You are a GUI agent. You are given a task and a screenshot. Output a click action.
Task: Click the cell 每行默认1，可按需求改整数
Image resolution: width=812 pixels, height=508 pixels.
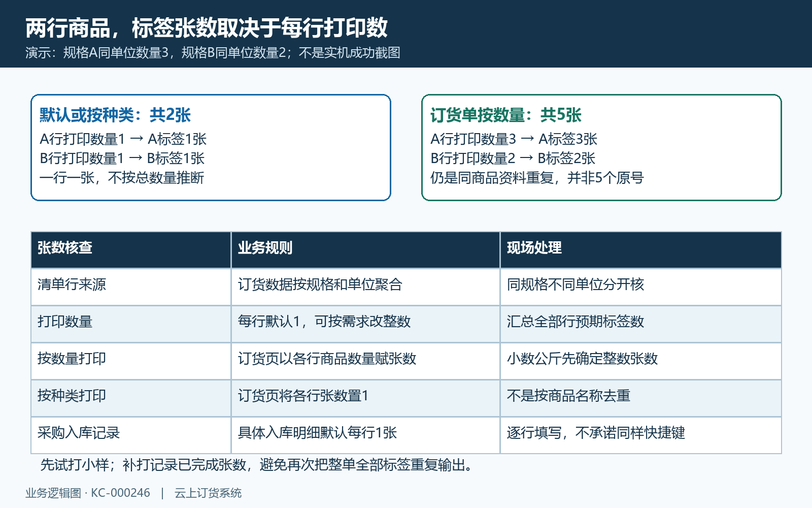pyautogui.click(x=365, y=324)
